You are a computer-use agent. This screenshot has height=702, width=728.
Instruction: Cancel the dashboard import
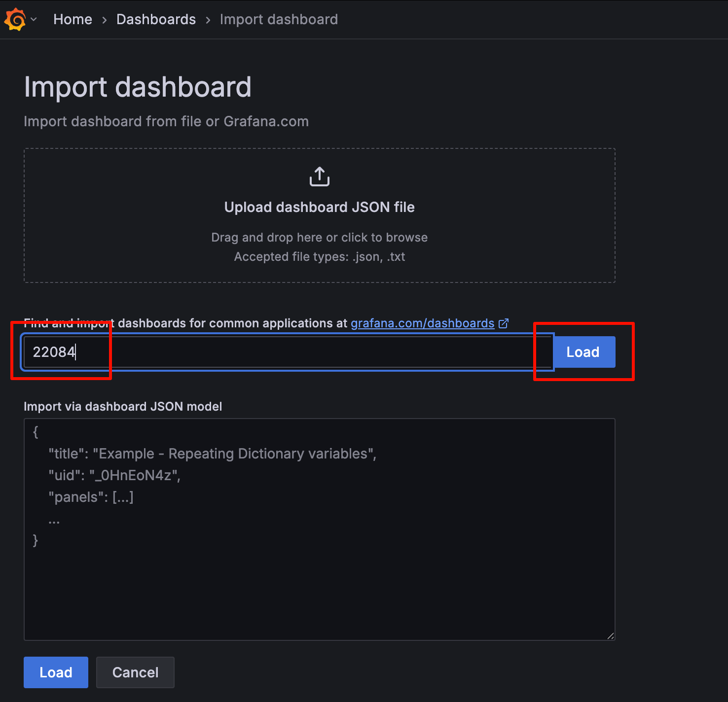click(x=135, y=672)
